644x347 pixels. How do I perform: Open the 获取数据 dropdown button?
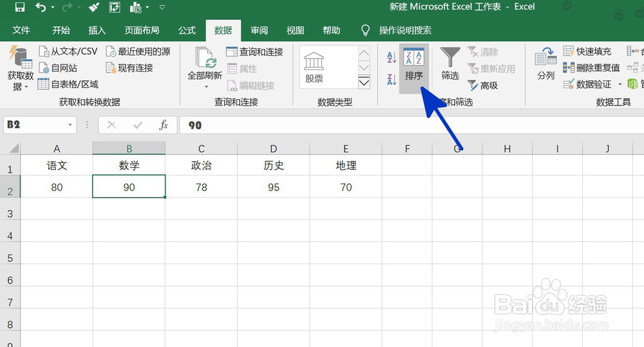click(x=21, y=69)
